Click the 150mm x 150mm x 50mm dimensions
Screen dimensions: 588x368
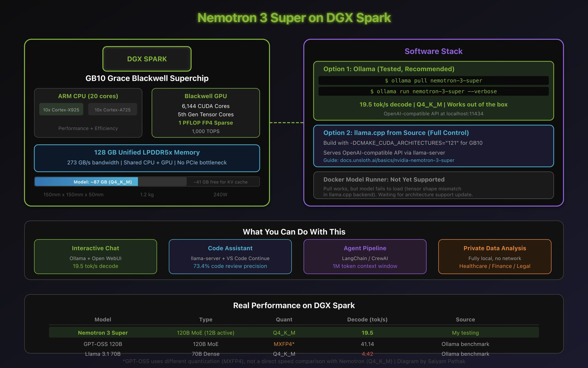[73, 195]
